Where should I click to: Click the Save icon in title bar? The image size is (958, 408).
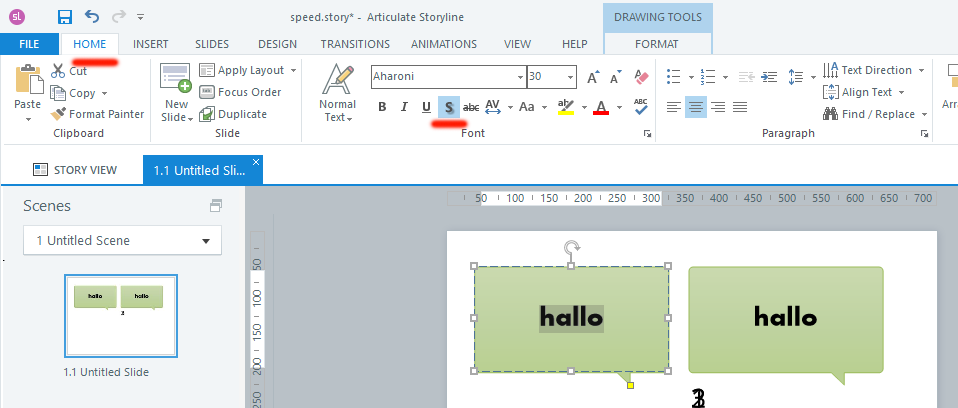click(x=65, y=16)
